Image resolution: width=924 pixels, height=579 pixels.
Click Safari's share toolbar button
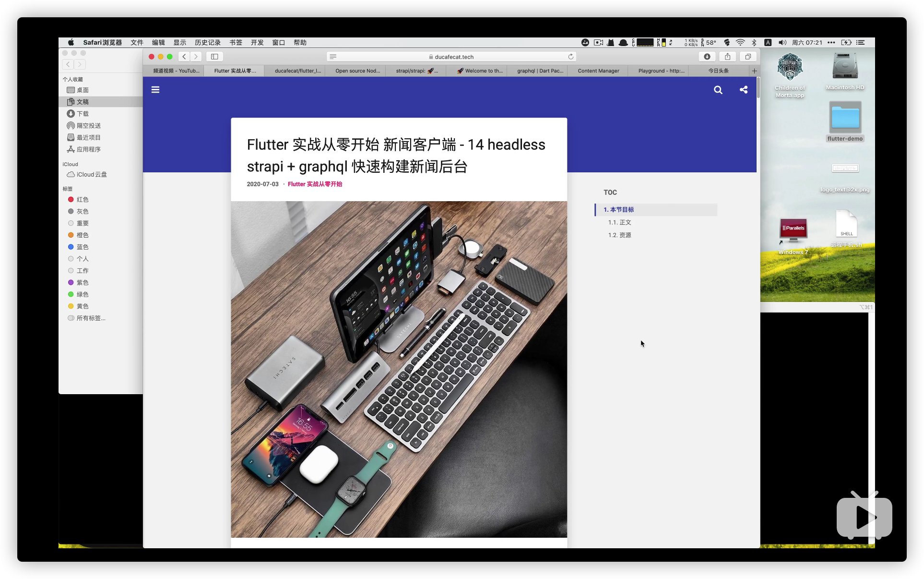(727, 57)
